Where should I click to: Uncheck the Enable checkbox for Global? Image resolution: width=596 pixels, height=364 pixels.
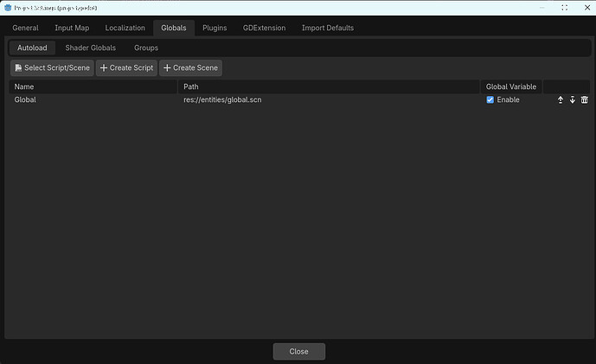490,99
